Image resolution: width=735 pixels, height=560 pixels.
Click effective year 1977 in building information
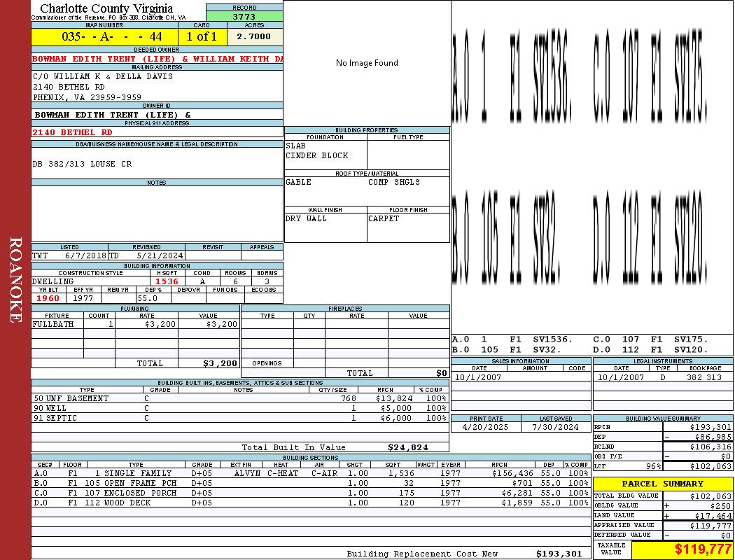point(83,298)
